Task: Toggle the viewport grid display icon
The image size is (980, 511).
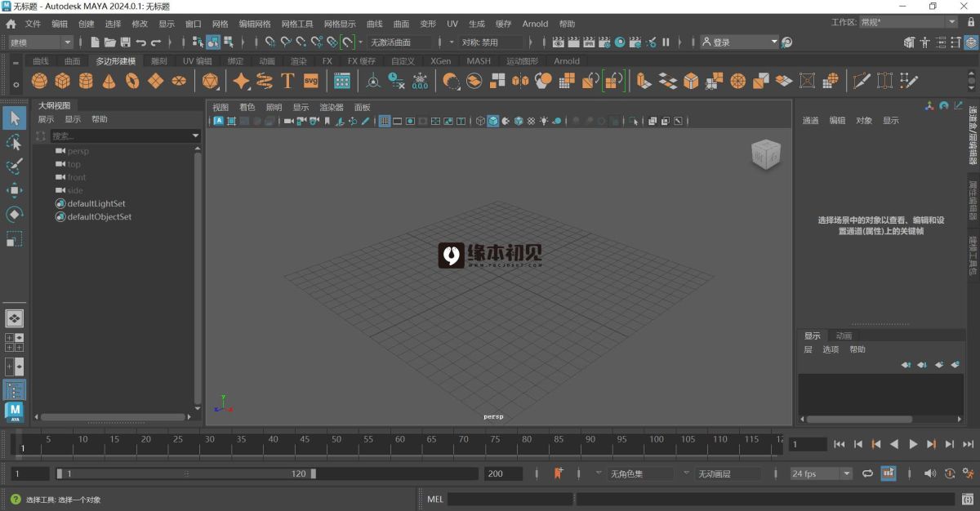Action: pyautogui.click(x=385, y=121)
